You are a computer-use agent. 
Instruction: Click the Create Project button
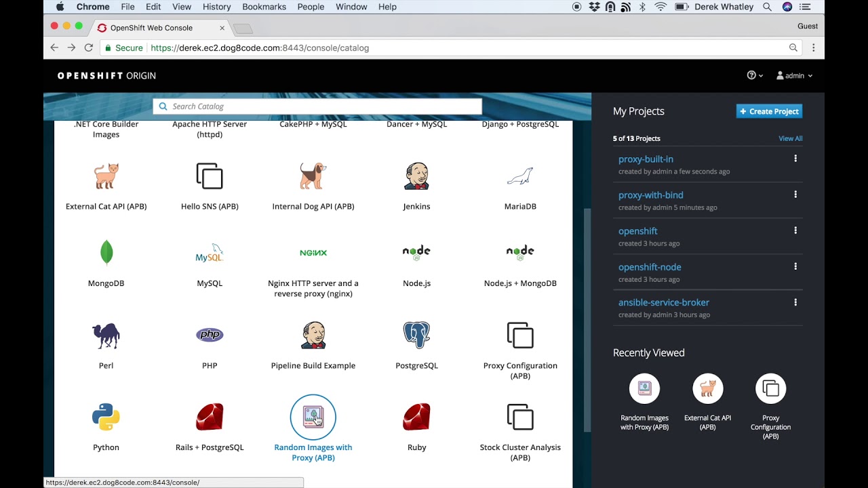(769, 111)
